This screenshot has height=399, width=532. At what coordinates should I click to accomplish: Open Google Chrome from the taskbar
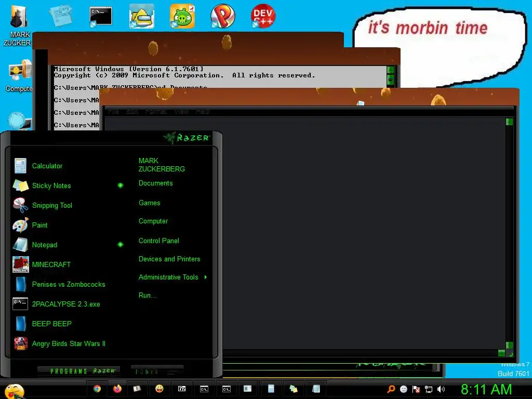coord(97,389)
